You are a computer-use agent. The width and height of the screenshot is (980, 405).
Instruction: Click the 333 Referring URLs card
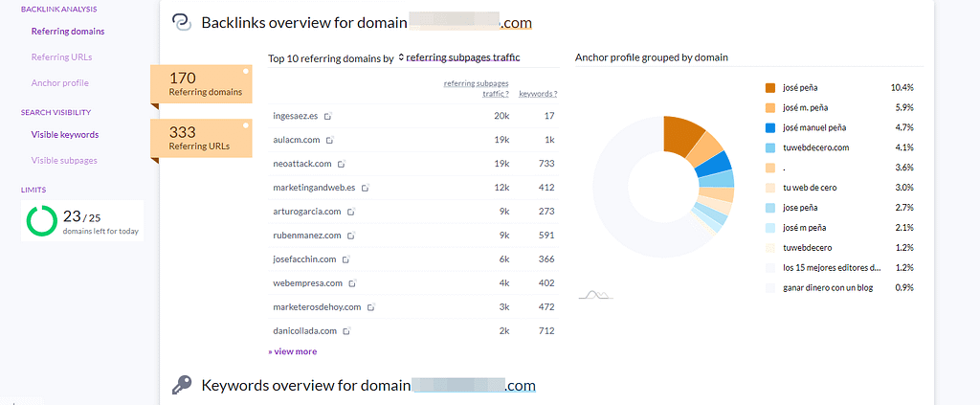(201, 139)
